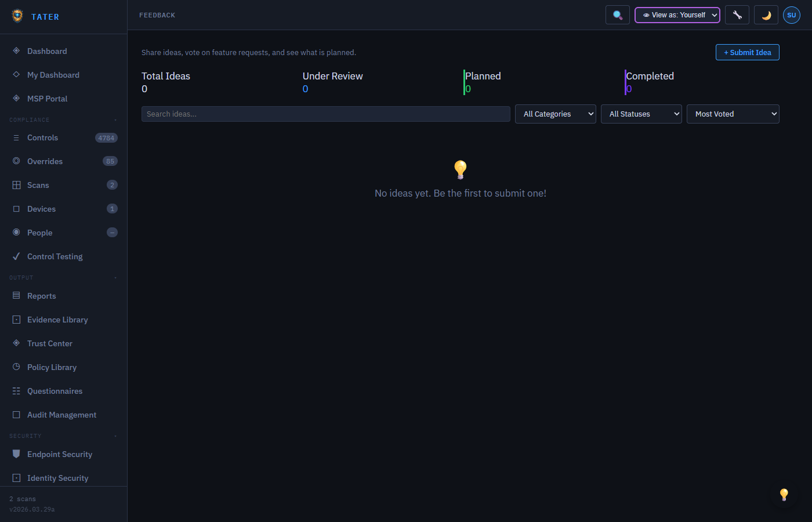Screen dimensions: 812x522
Task: Click the Devices square icon
Action: click(x=16, y=209)
